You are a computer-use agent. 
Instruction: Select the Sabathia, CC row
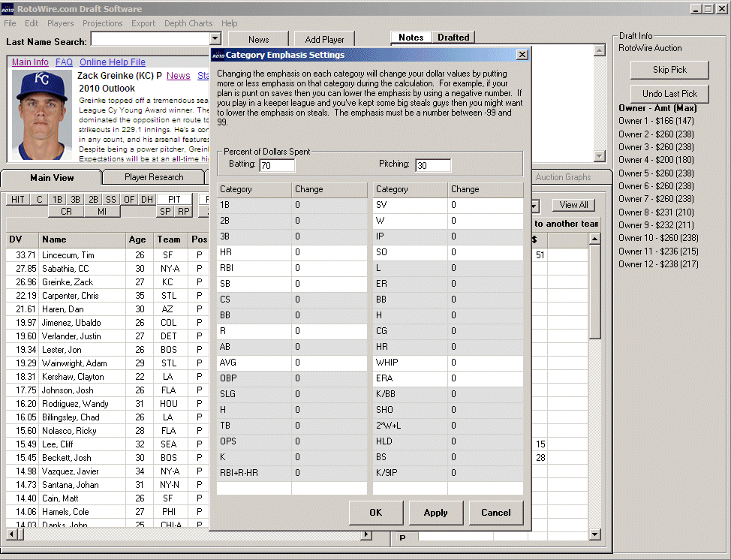point(107,269)
